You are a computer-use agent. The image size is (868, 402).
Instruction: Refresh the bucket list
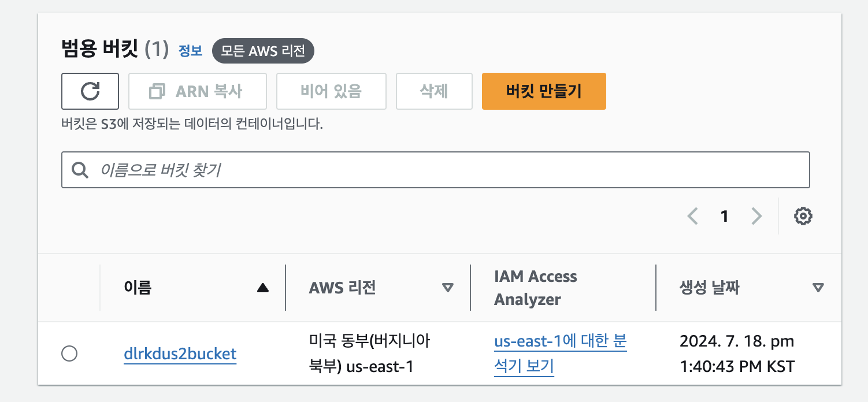click(x=90, y=91)
